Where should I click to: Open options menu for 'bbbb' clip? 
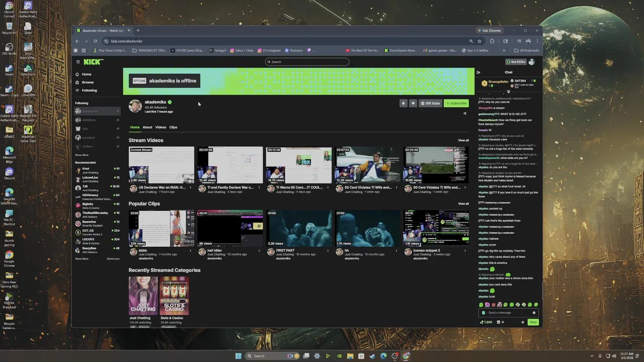(191, 250)
